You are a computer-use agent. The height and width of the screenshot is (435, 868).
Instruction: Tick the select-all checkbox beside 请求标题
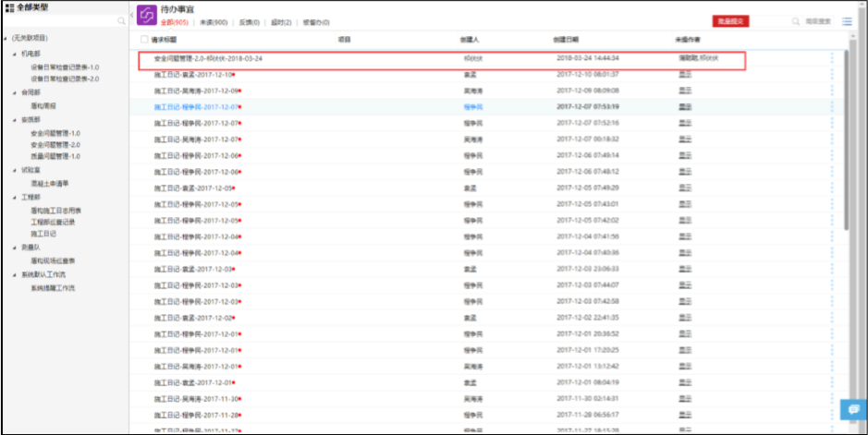(144, 39)
